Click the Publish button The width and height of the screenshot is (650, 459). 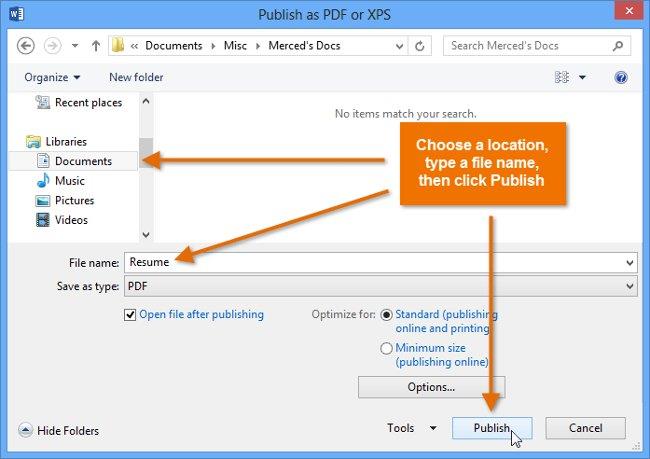(x=492, y=428)
